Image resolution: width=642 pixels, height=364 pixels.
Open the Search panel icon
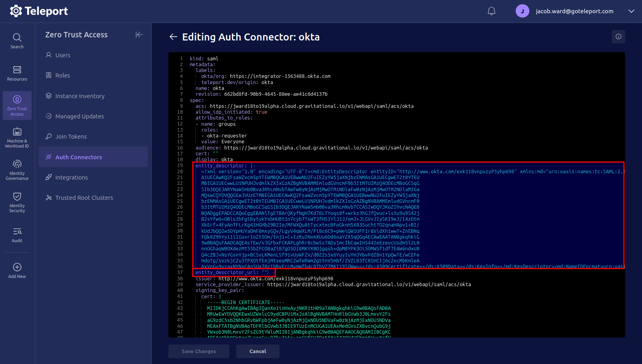click(17, 40)
